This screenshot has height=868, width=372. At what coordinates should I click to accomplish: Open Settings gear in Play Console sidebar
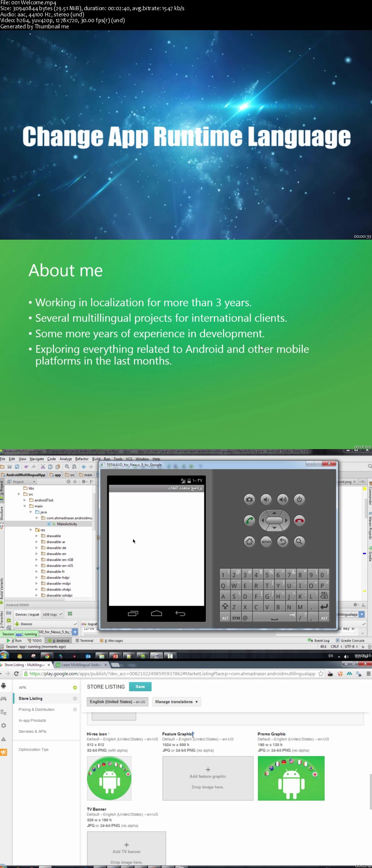click(4, 725)
